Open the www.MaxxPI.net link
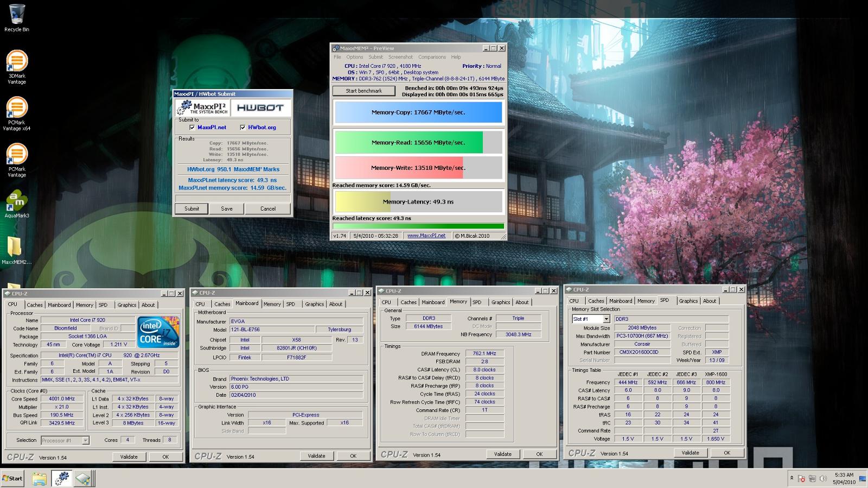Screen dimensions: 868x488 [426, 236]
